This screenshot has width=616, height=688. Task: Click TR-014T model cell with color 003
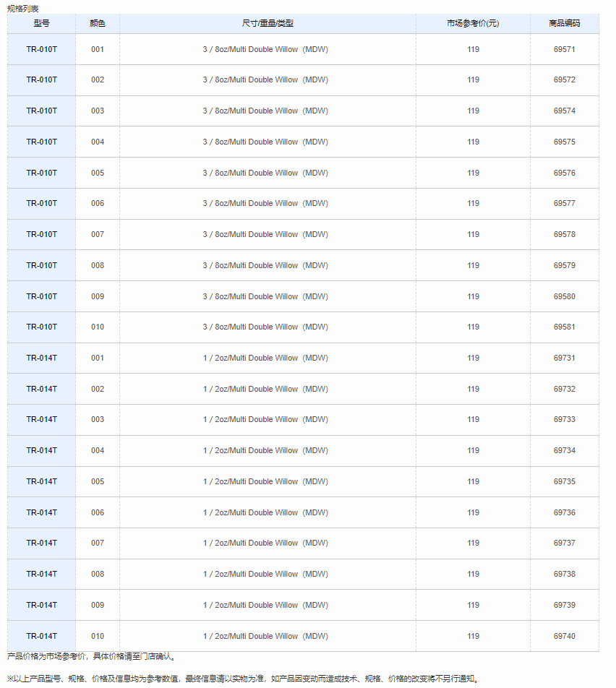point(42,419)
